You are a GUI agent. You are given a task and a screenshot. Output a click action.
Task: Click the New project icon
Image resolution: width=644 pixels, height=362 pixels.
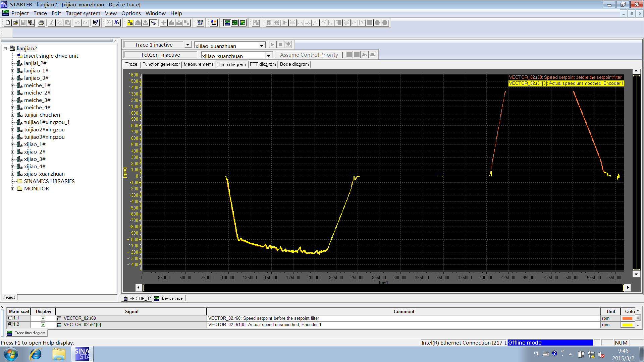point(8,23)
